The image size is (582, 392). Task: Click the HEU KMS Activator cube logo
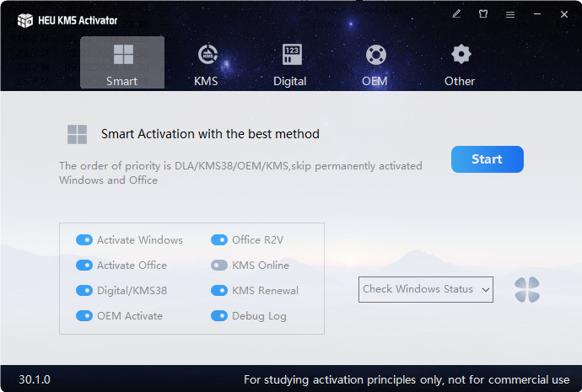(25, 20)
